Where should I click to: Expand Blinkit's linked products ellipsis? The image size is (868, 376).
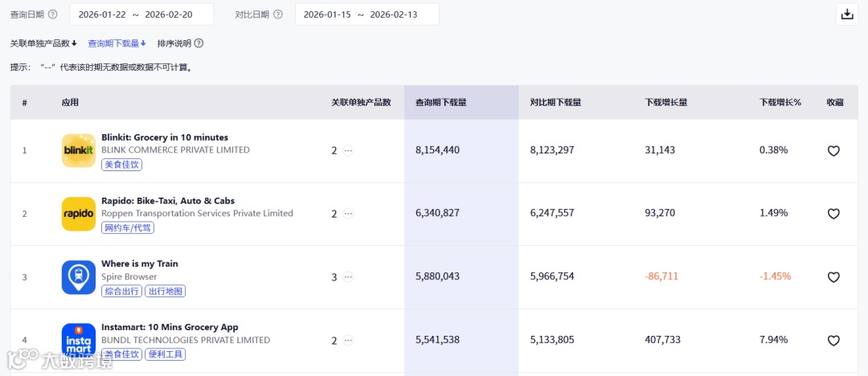(x=348, y=150)
